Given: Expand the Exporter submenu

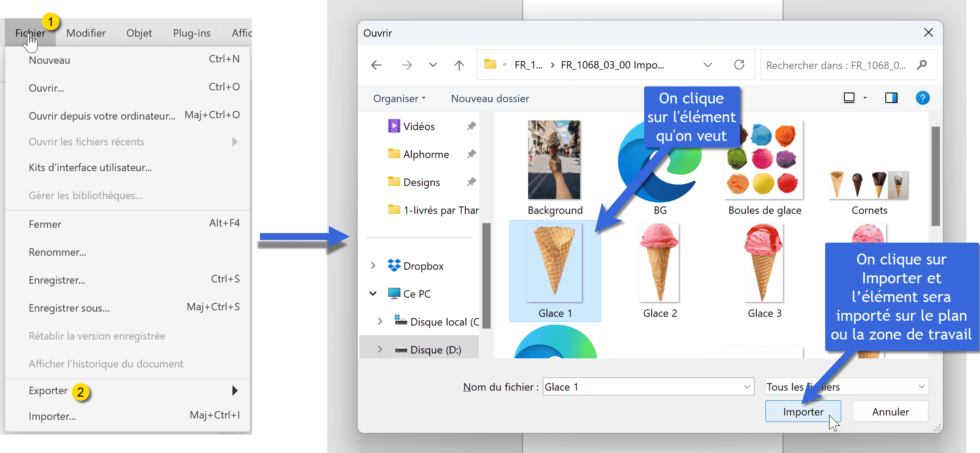Looking at the screenshot, I should coord(128,391).
